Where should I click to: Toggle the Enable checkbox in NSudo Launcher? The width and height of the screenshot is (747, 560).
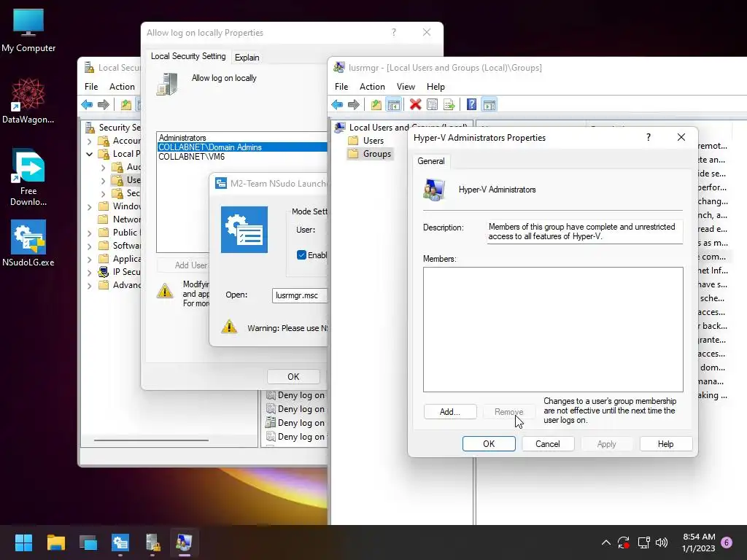point(301,254)
